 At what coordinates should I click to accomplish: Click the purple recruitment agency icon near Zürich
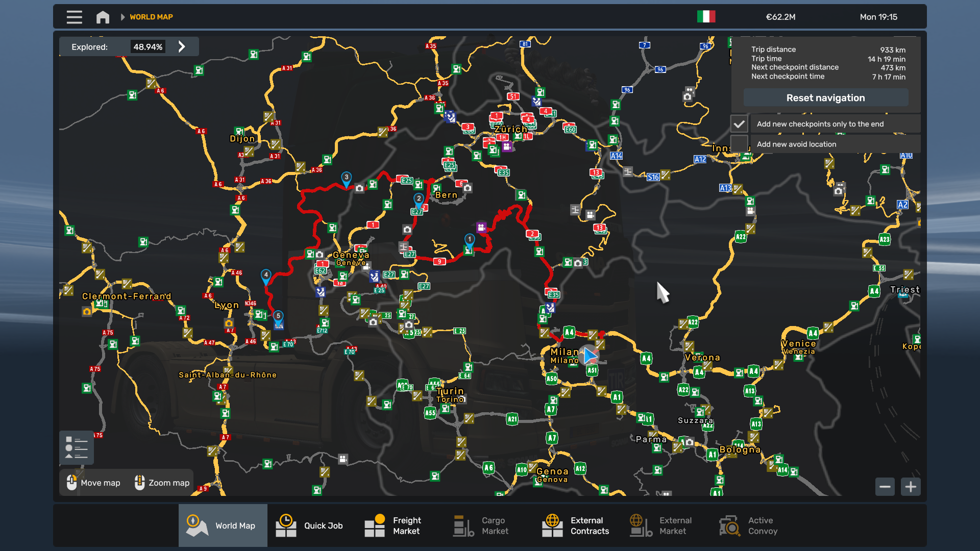pos(507,146)
